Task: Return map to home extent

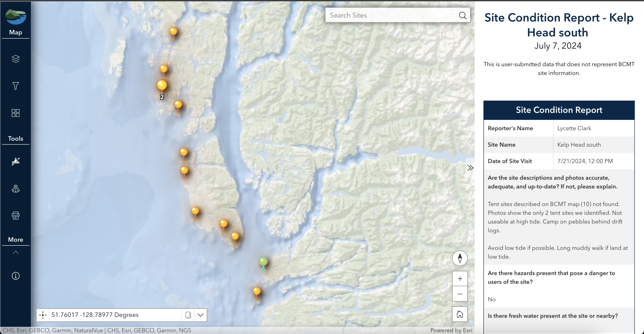Action: point(460,314)
